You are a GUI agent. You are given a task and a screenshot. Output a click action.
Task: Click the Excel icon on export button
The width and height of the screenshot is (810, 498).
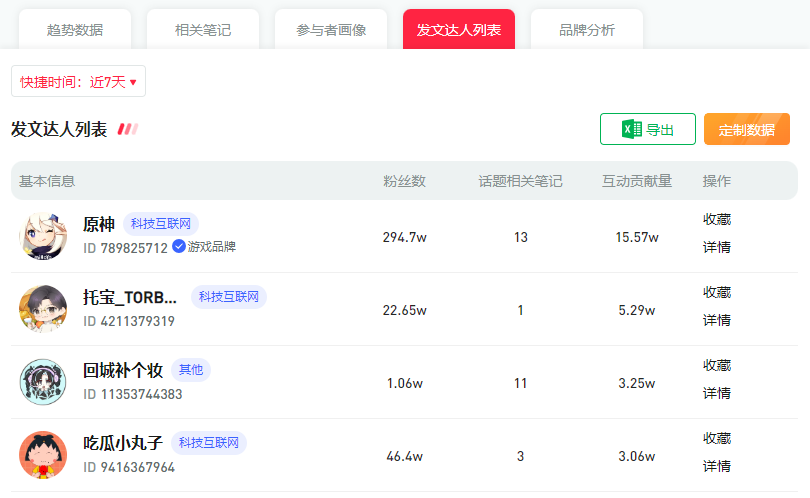pyautogui.click(x=631, y=129)
